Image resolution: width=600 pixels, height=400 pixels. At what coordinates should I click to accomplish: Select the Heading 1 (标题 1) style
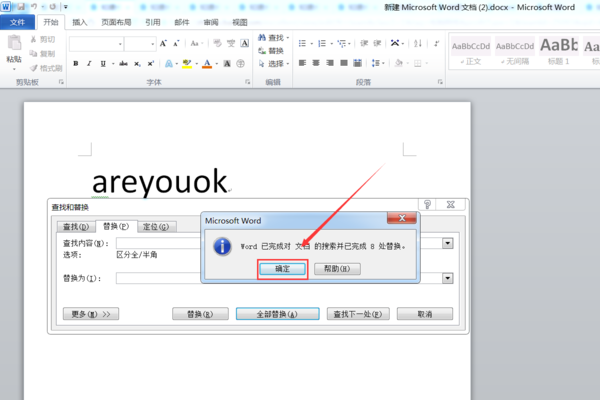[x=559, y=51]
